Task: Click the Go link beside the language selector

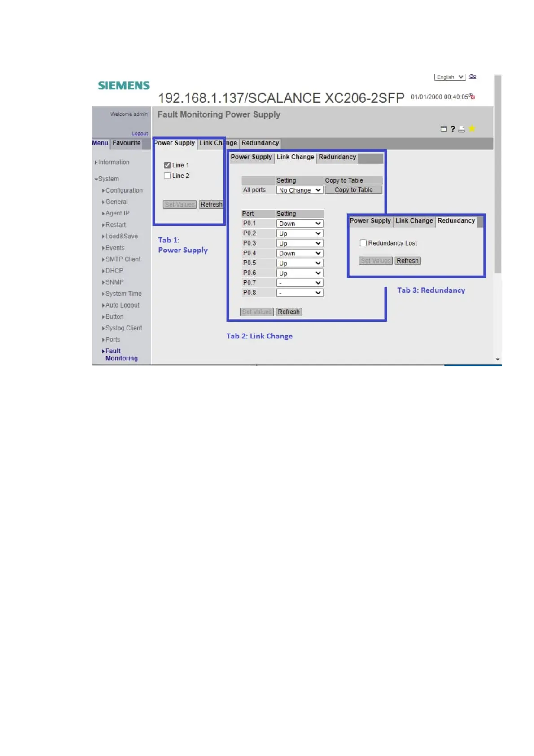Action: click(473, 76)
